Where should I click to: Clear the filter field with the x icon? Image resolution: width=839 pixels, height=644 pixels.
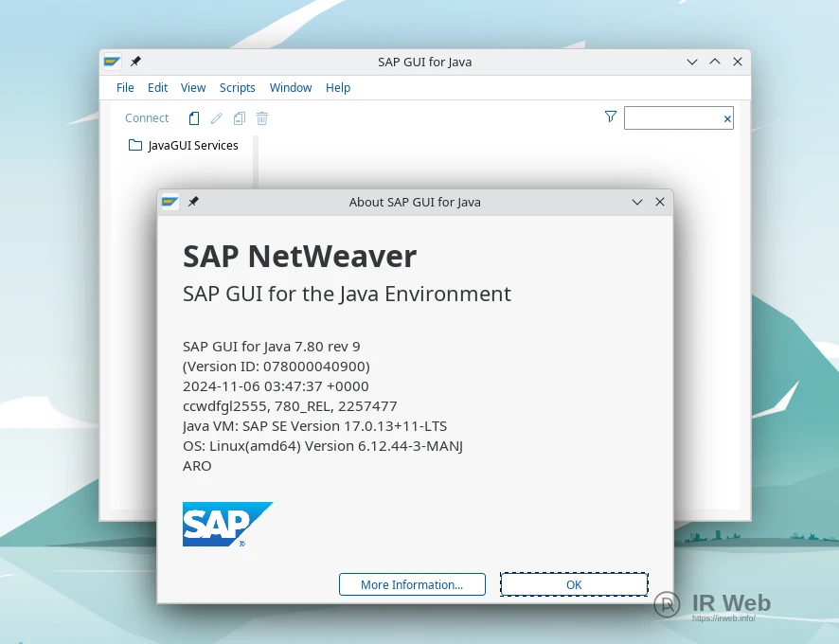pos(727,118)
